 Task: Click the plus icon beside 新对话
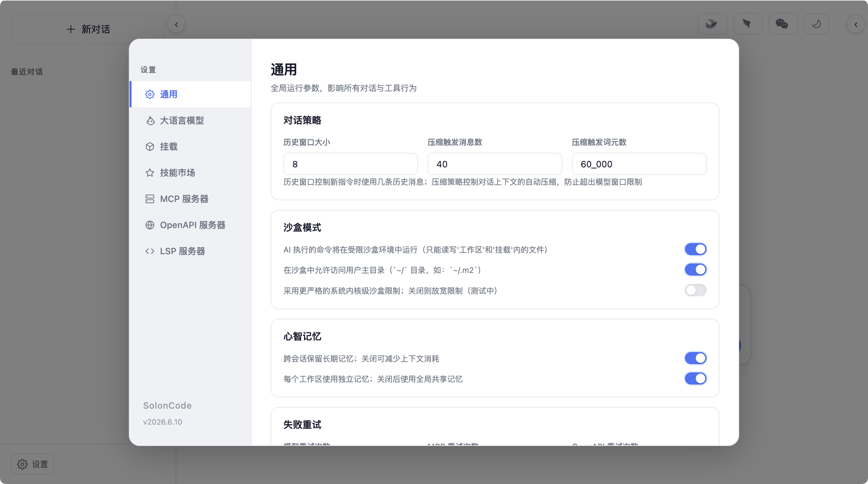[71, 29]
